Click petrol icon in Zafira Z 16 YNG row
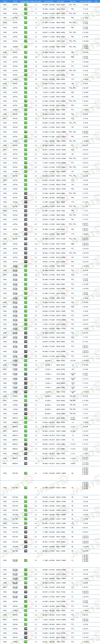Viewport: 100px width, 644px height. [x=26, y=642]
